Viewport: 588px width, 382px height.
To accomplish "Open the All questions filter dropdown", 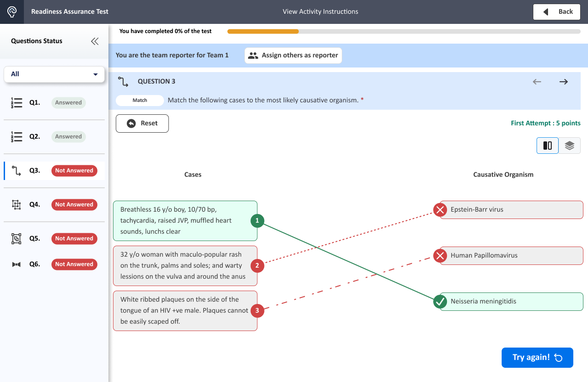I will [54, 74].
